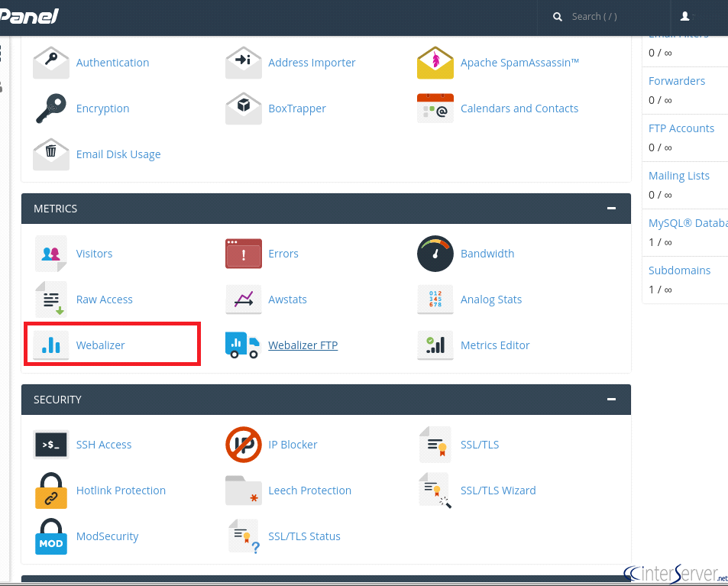Click the Webalizer bar chart icon

click(x=51, y=345)
